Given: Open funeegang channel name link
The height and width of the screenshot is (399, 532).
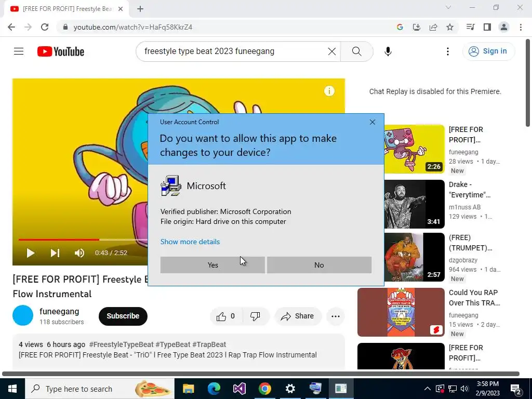Looking at the screenshot, I should pos(59,312).
